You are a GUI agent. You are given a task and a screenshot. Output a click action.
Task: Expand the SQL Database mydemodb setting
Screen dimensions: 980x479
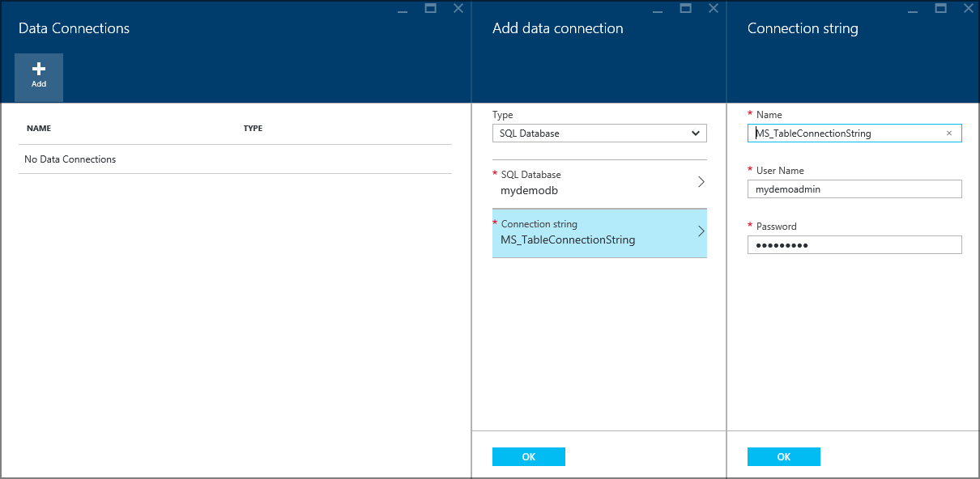click(599, 182)
